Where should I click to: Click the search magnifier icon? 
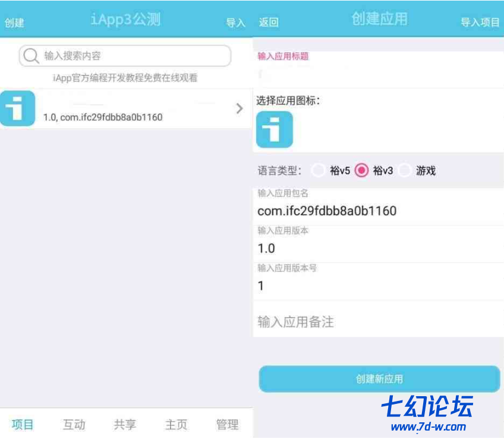tap(31, 56)
